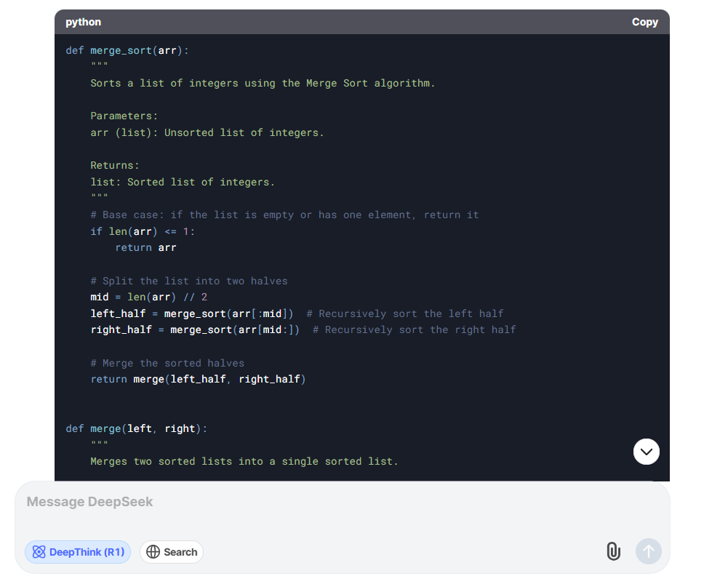Click the 'Returns:' docstring line

115,165
